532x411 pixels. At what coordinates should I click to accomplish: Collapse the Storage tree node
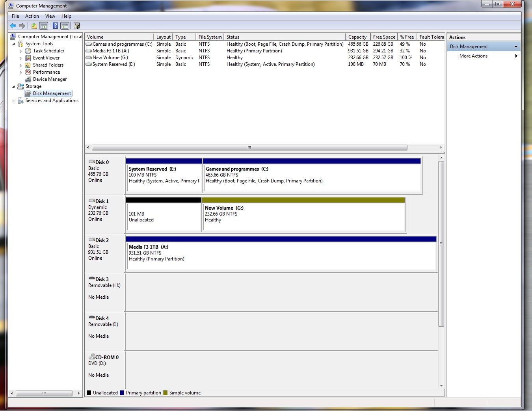click(x=13, y=87)
